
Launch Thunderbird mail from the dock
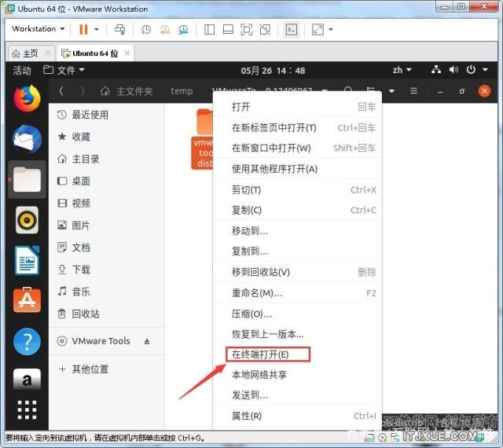[27, 139]
